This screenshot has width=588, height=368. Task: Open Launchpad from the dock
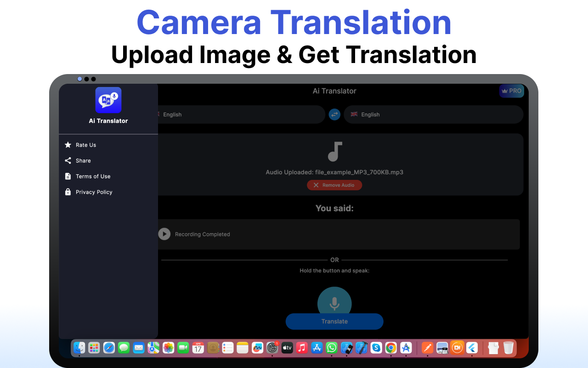click(x=94, y=348)
